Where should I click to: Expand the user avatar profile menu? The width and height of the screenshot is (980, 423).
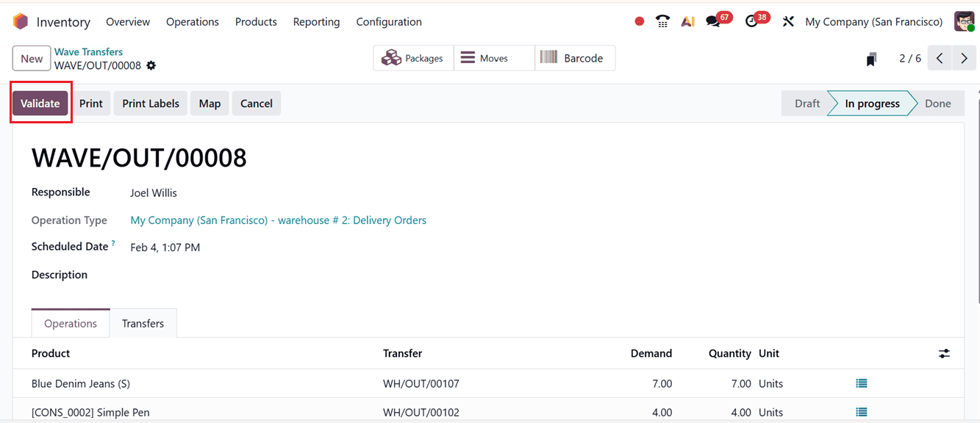(963, 21)
